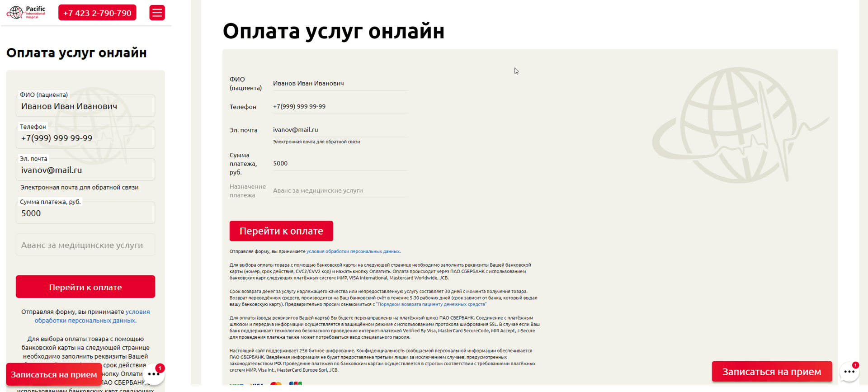Click desktop paragraph starting Настоящий сайт поддерживает
Screen dimensions: 868x392
click(x=382, y=360)
